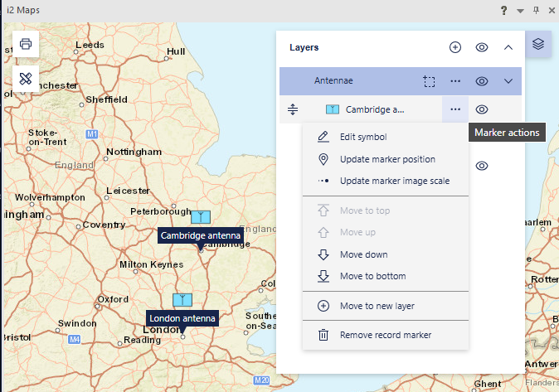Open the help question mark icon
This screenshot has width=559, height=392.
503,11
